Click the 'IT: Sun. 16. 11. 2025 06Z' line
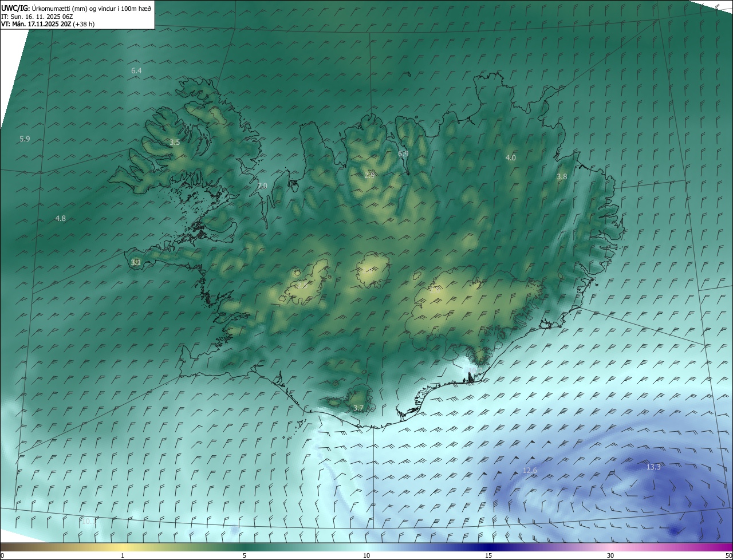The width and height of the screenshot is (733, 560). coord(37,17)
